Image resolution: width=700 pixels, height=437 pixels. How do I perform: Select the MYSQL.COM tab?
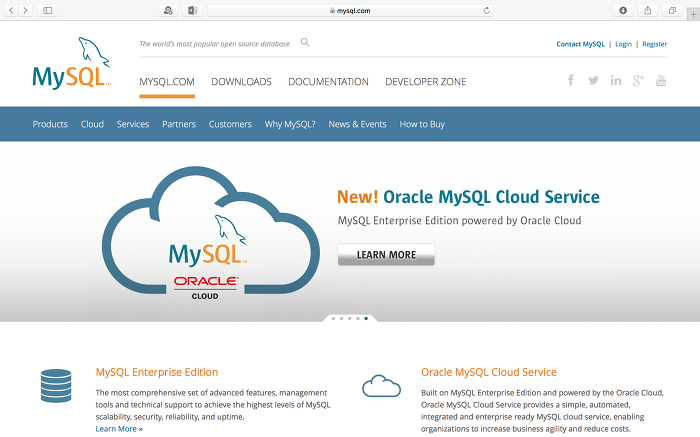pyautogui.click(x=167, y=82)
